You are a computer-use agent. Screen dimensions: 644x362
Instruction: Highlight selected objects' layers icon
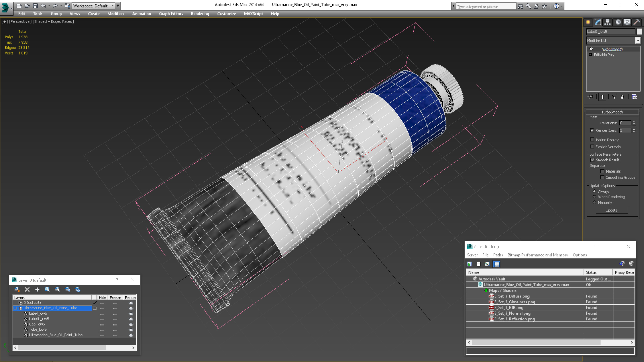click(x=57, y=289)
